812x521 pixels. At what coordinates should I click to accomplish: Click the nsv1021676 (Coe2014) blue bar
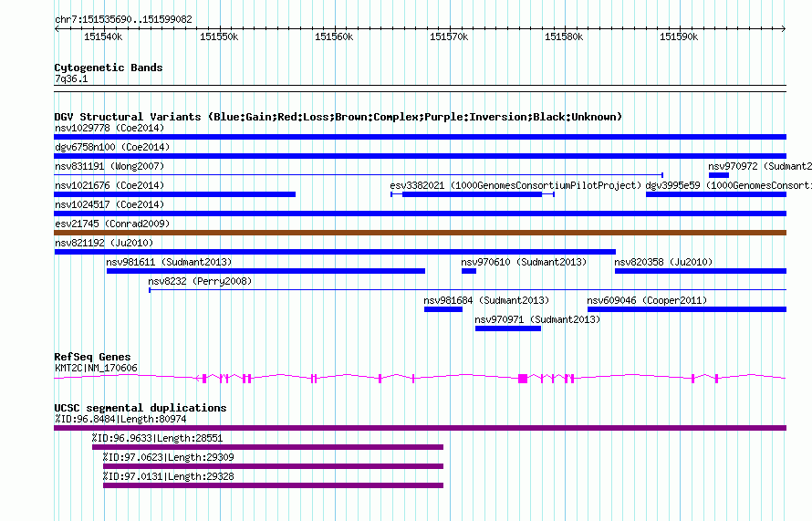pyautogui.click(x=174, y=194)
